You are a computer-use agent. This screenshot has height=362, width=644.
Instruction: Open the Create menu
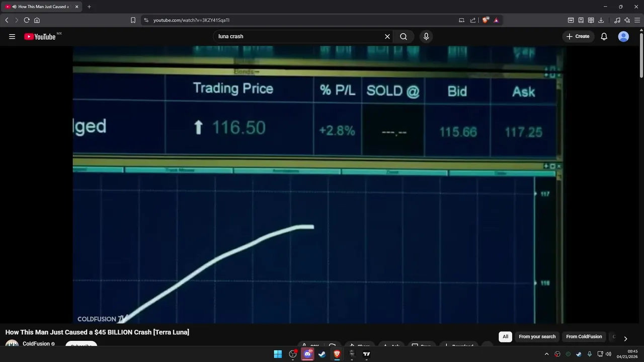pyautogui.click(x=578, y=36)
